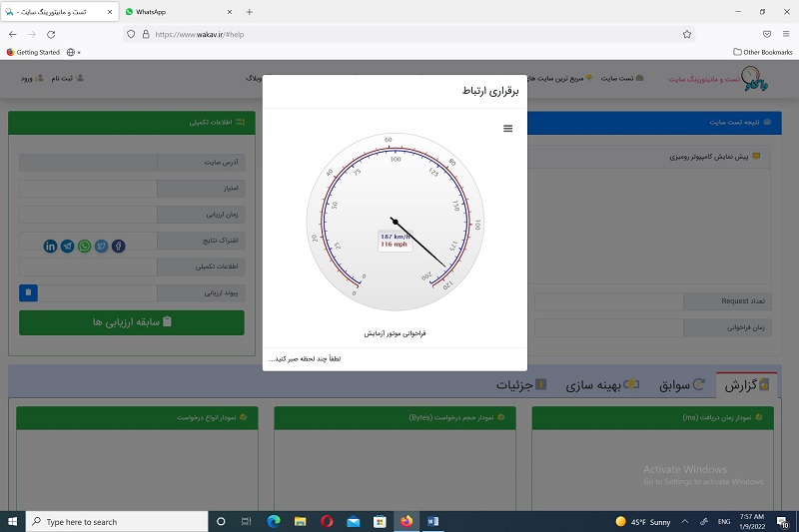
Task: Switch to the WhatsApp browser tab
Action: [175, 12]
